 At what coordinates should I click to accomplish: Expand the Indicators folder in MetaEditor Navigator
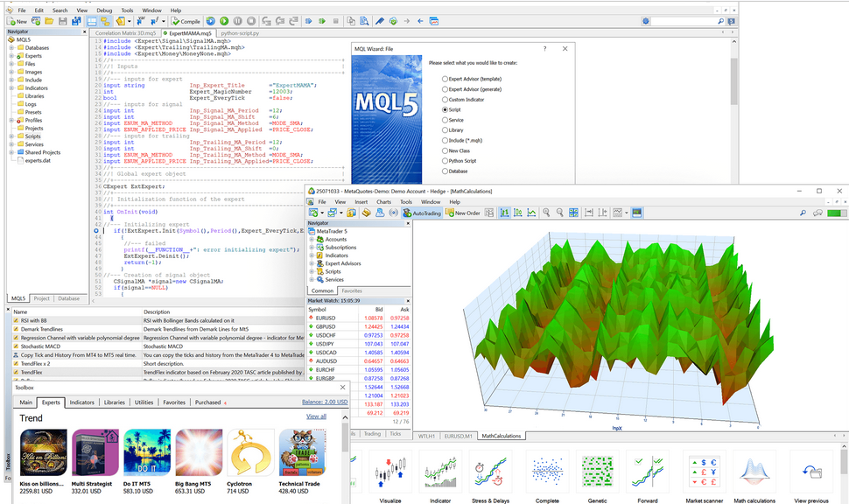click(11, 87)
